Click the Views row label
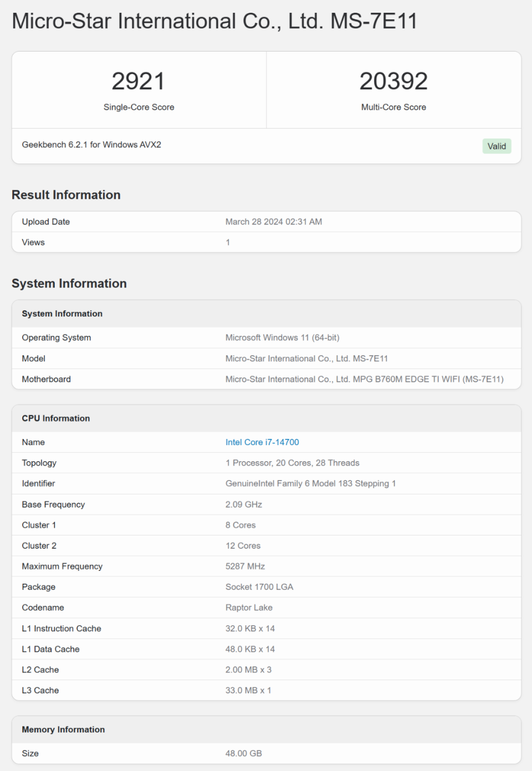Viewport: 532px width, 771px height. (33, 242)
